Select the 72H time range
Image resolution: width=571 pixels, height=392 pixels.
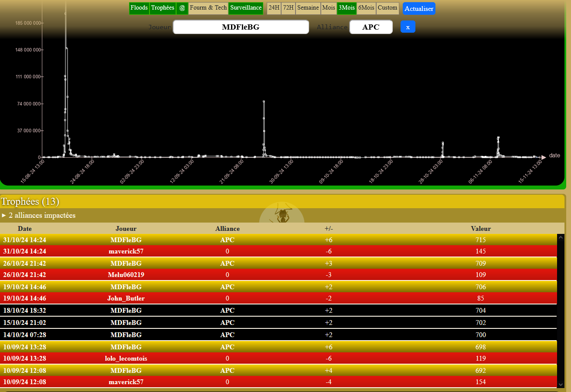(288, 8)
